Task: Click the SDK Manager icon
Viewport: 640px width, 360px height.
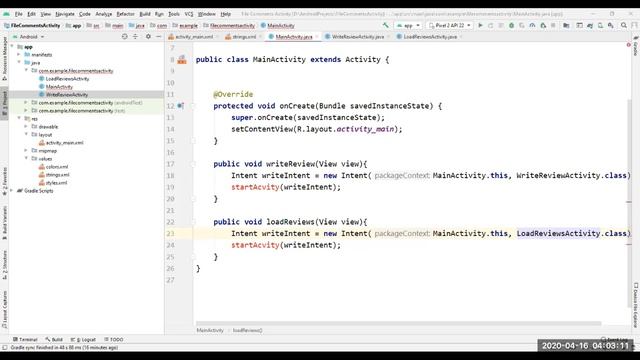Action: click(x=611, y=25)
